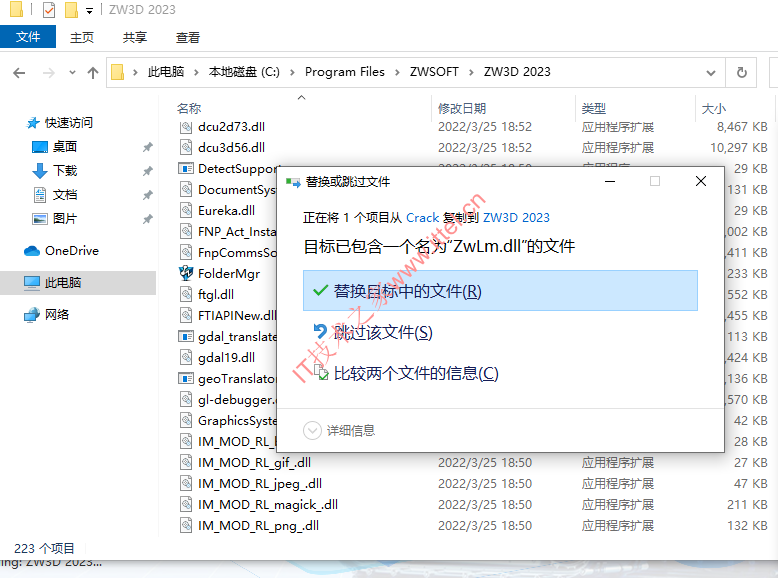Expand chevron after 本地磁盘 (C:) breadcrumb
Viewport: 778px width, 578px height.
pos(293,72)
